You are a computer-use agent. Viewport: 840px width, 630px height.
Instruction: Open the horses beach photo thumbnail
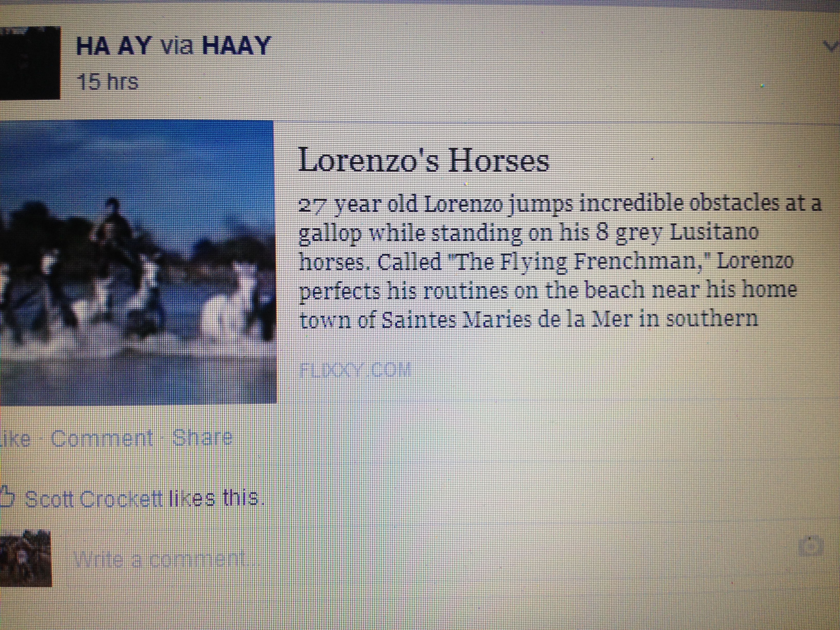(x=137, y=262)
